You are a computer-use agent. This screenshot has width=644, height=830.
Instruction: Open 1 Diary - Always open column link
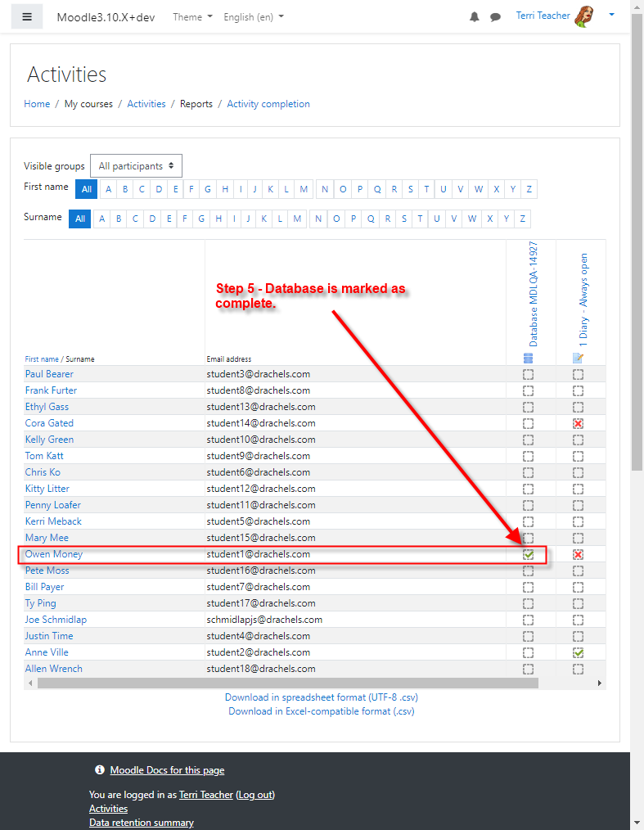pos(583,300)
